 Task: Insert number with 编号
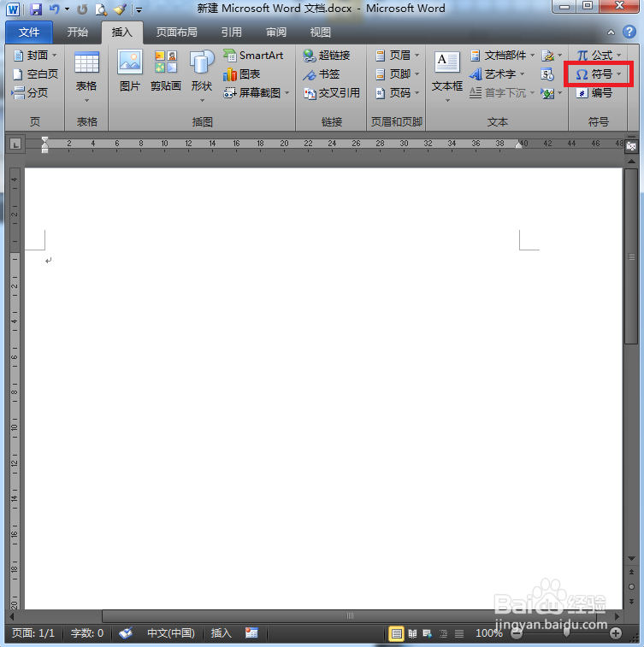point(594,93)
